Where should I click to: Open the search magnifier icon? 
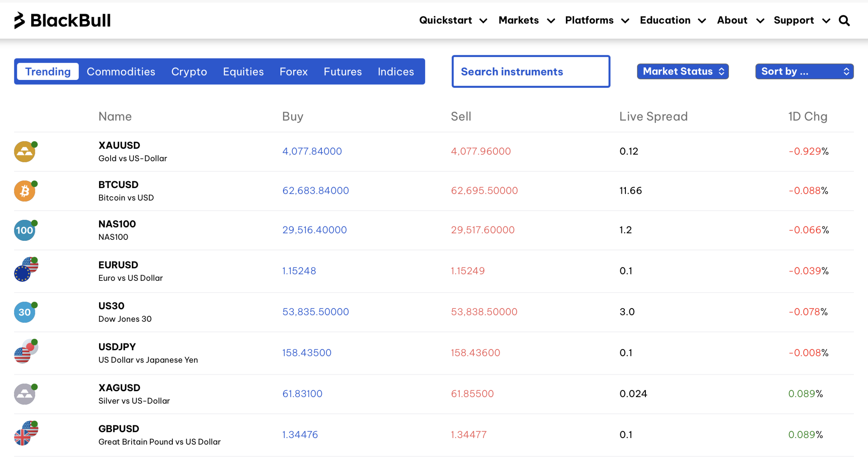[844, 21]
